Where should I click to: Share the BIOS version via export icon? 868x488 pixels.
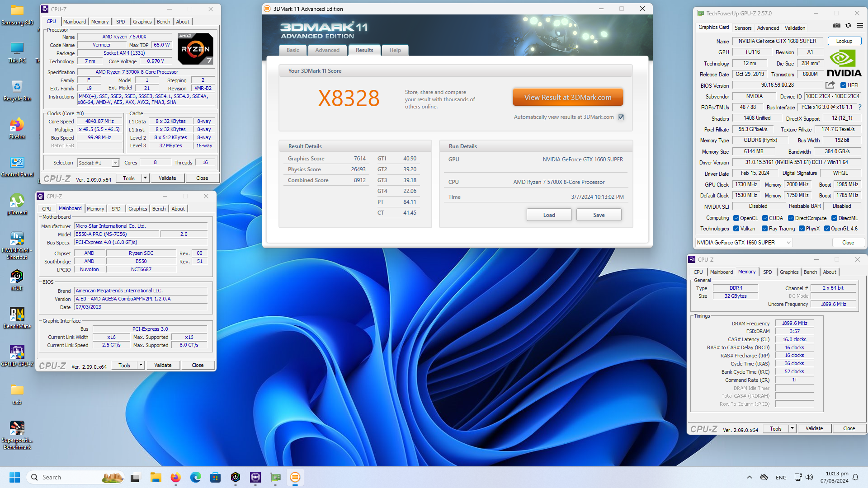click(830, 85)
